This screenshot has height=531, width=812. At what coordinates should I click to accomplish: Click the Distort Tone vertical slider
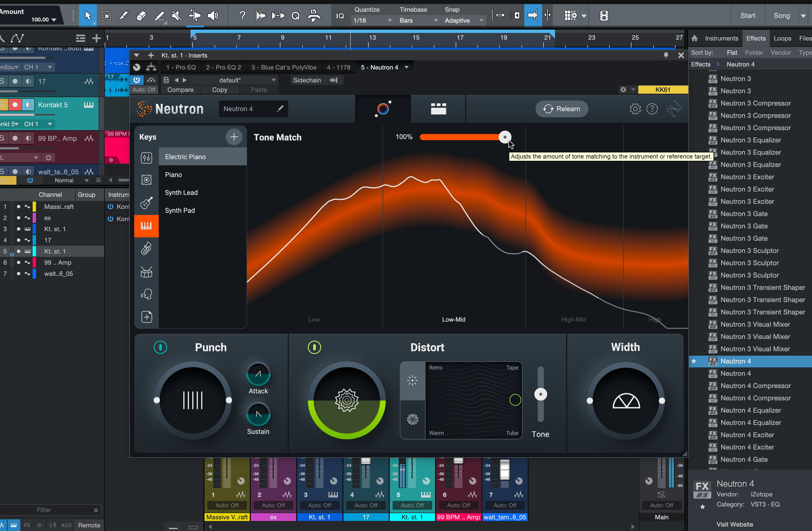(540, 394)
